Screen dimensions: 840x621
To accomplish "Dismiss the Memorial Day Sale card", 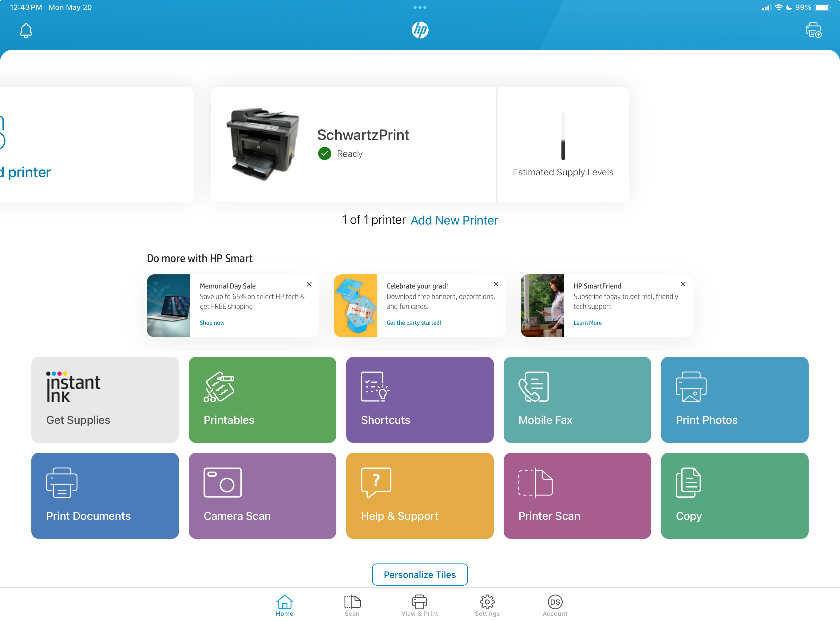I will pos(309,284).
